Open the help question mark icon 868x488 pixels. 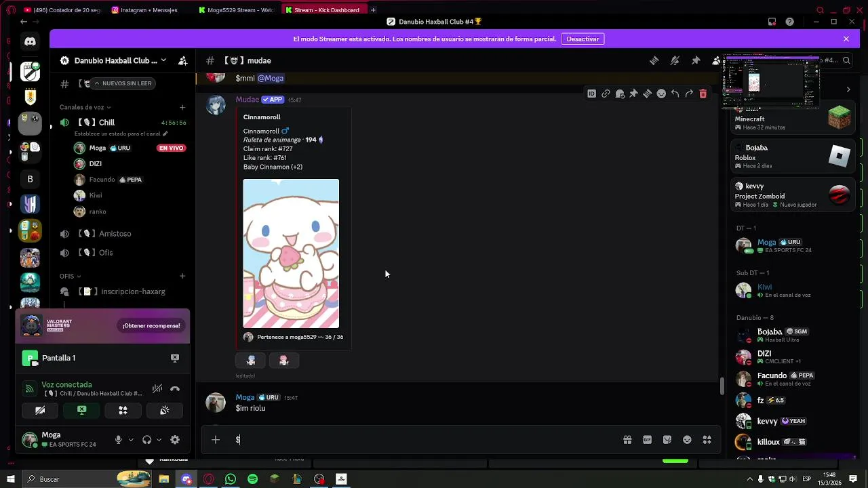coord(789,22)
